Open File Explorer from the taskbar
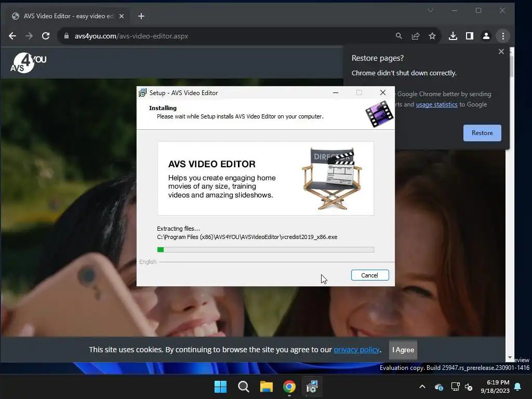 click(267, 387)
